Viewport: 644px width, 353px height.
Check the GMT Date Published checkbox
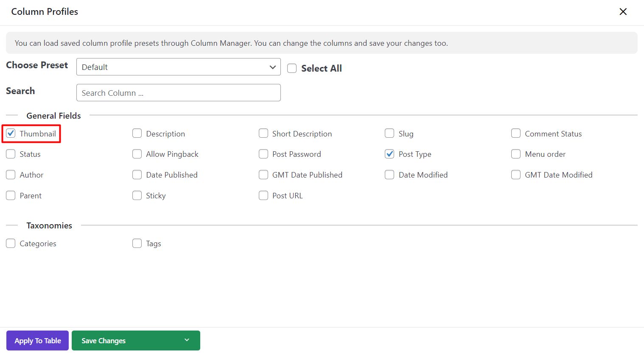pos(263,175)
